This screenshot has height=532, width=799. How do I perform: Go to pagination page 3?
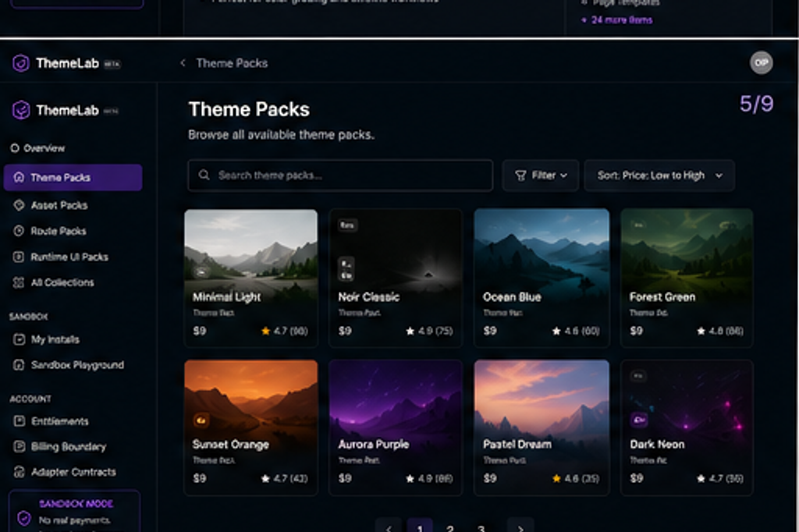click(481, 528)
